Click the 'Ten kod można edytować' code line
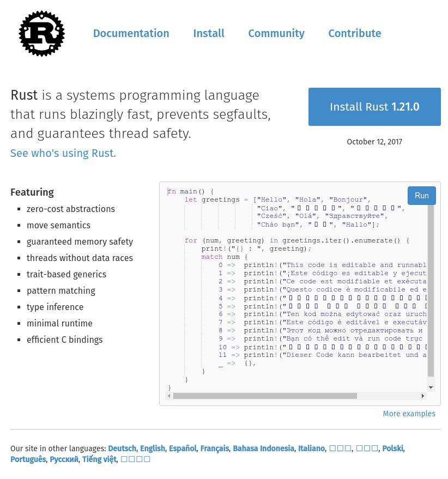The height and width of the screenshot is (479, 448). (x=323, y=314)
